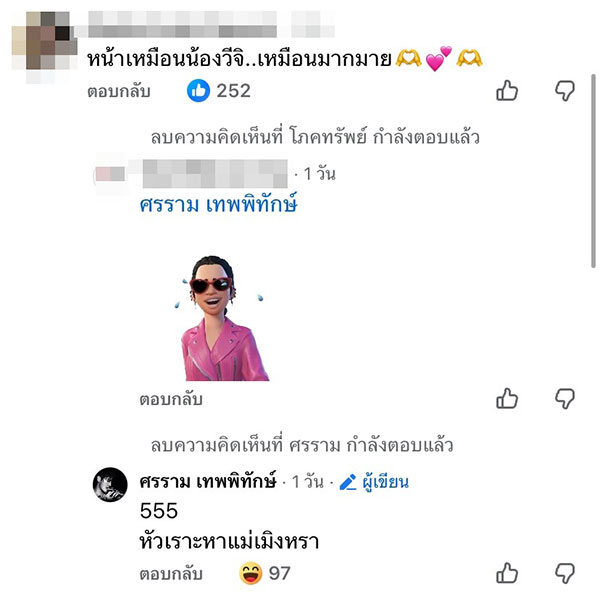Screen dimensions: 600x600
Task: Reply to the avatar sticker comment
Action: click(x=170, y=400)
